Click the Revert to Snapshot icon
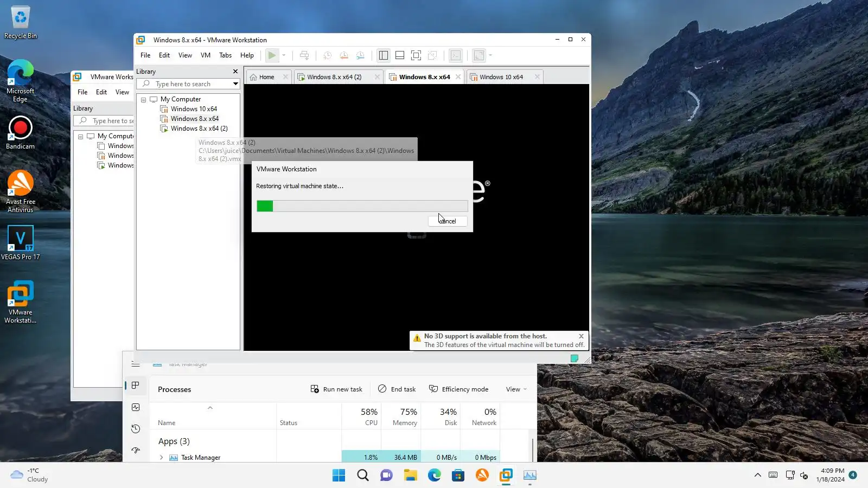The image size is (868, 488). coord(344,55)
